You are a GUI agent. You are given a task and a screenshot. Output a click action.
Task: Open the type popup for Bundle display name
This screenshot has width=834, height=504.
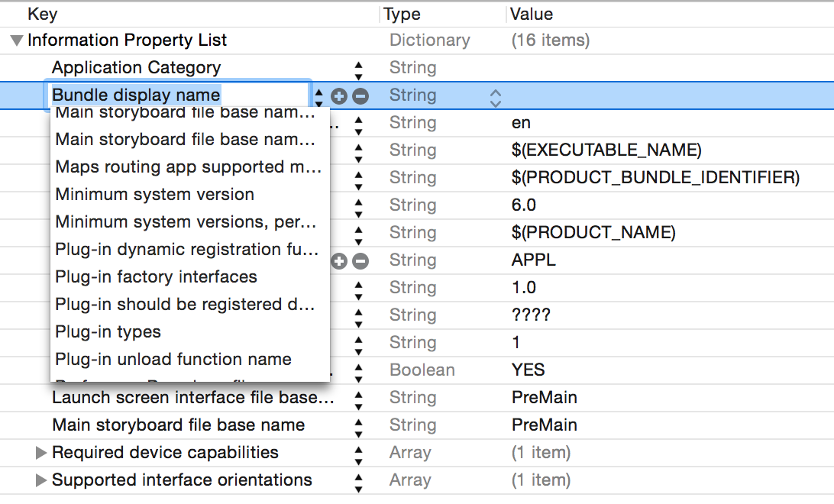[x=496, y=97]
